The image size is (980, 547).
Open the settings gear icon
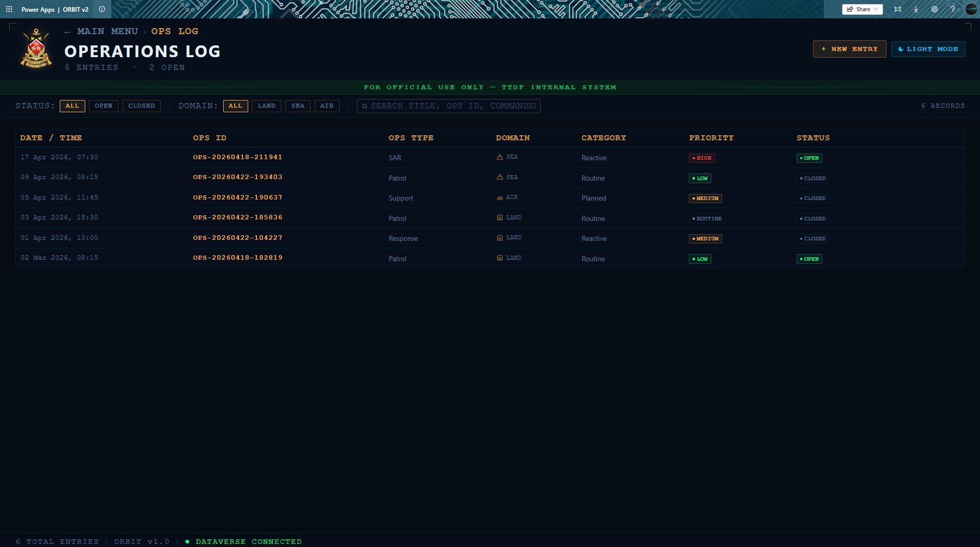(935, 9)
